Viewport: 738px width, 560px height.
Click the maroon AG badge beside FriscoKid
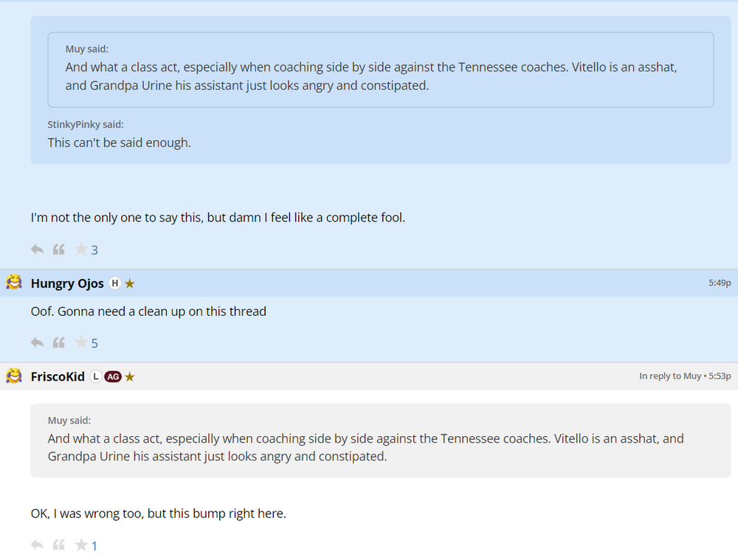(112, 376)
